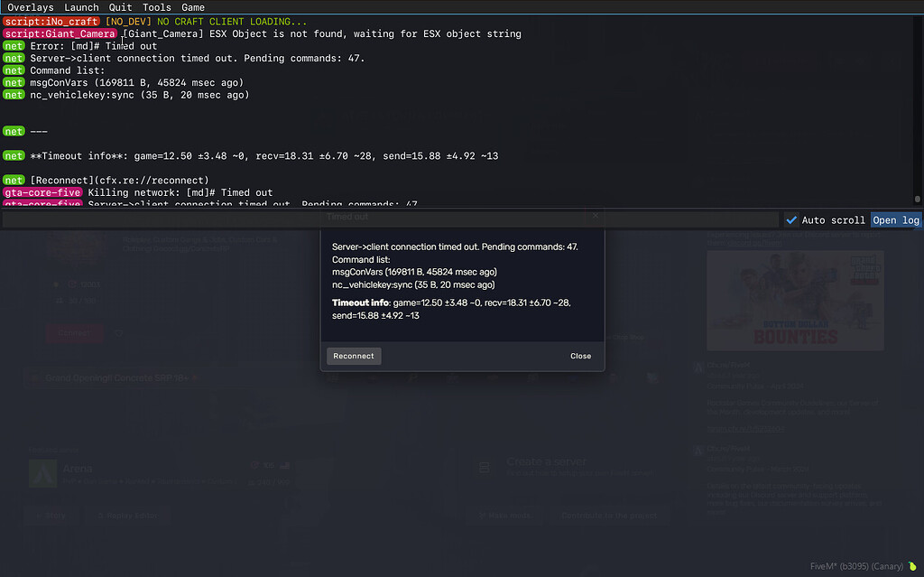The height and width of the screenshot is (577, 924).
Task: Click the FiveM logo on the Arena tile
Action: (42, 472)
